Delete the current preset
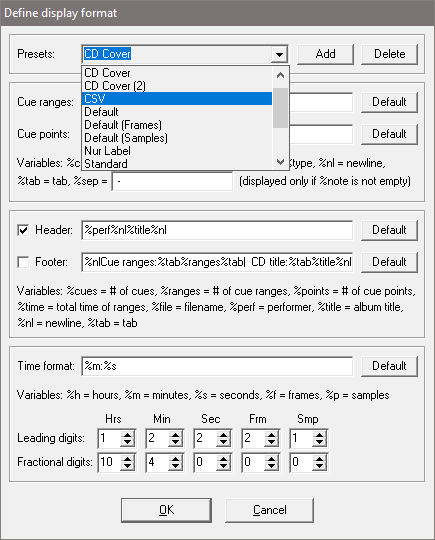Viewport: 435px width, 540px height. click(390, 54)
